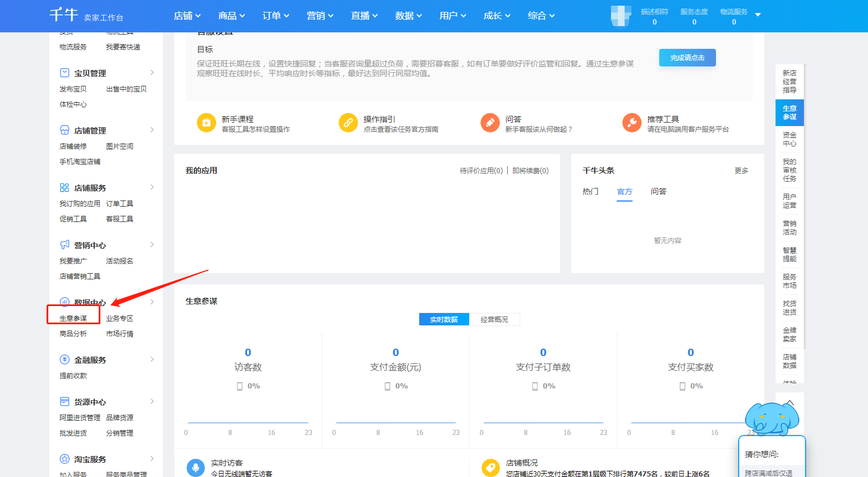
Task: Select the 热门 news tab
Action: [591, 191]
